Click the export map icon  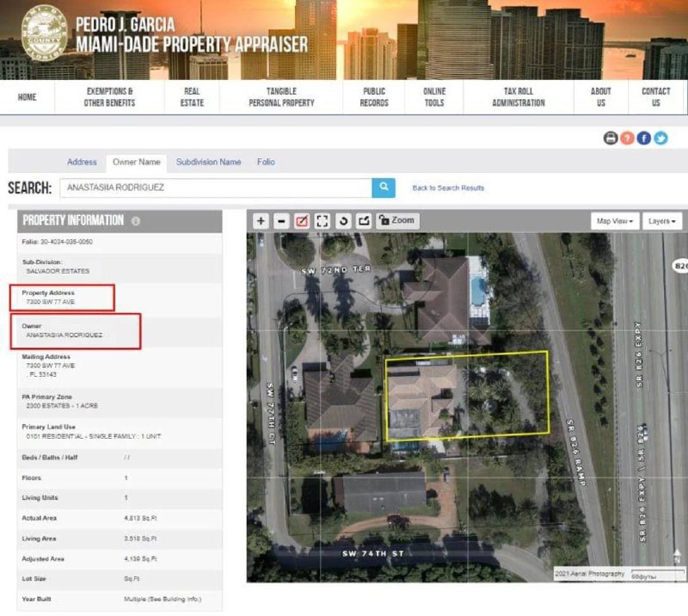click(x=364, y=221)
